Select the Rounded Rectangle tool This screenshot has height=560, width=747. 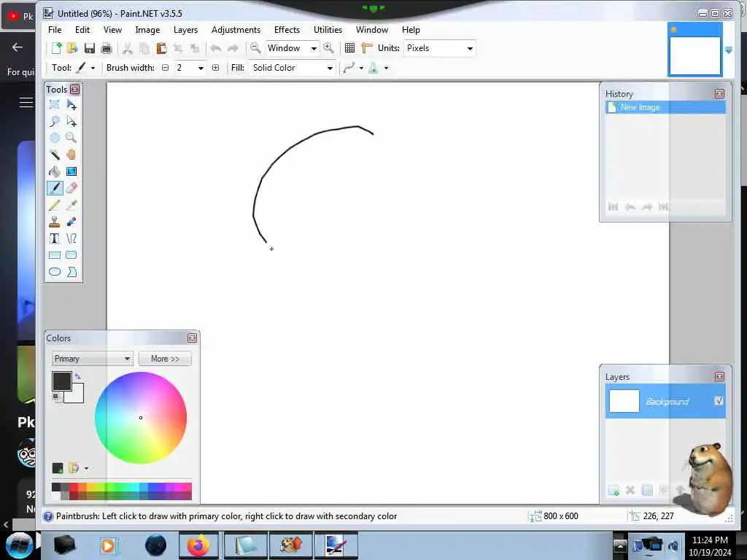(x=71, y=254)
